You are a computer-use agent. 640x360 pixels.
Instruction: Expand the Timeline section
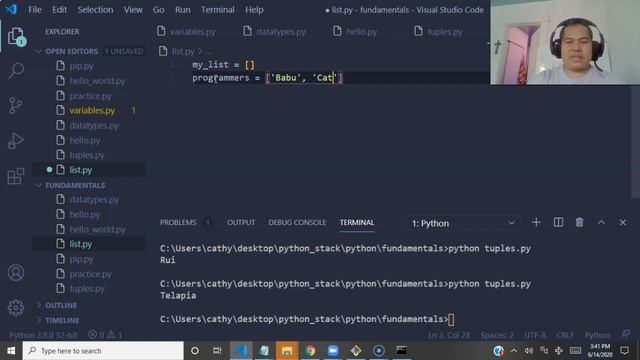point(62,320)
